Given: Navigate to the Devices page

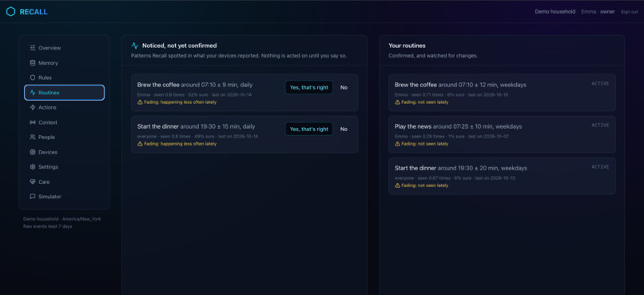Looking at the screenshot, I should tap(65, 152).
